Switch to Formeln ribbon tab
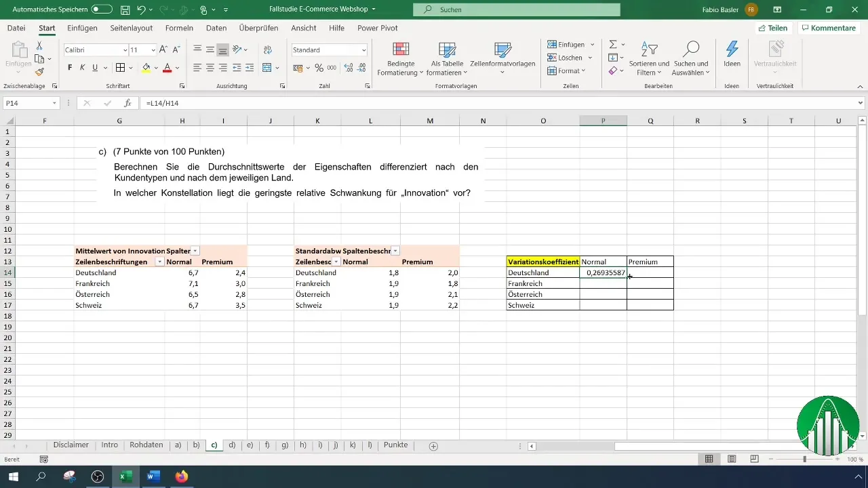This screenshot has height=488, width=868. point(179,28)
